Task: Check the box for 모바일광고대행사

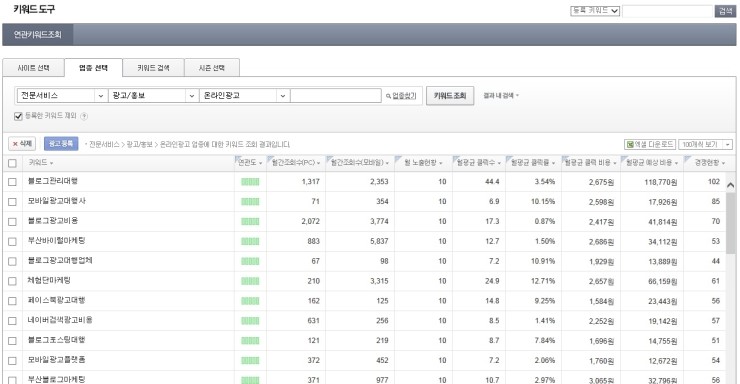Action: 12,202
